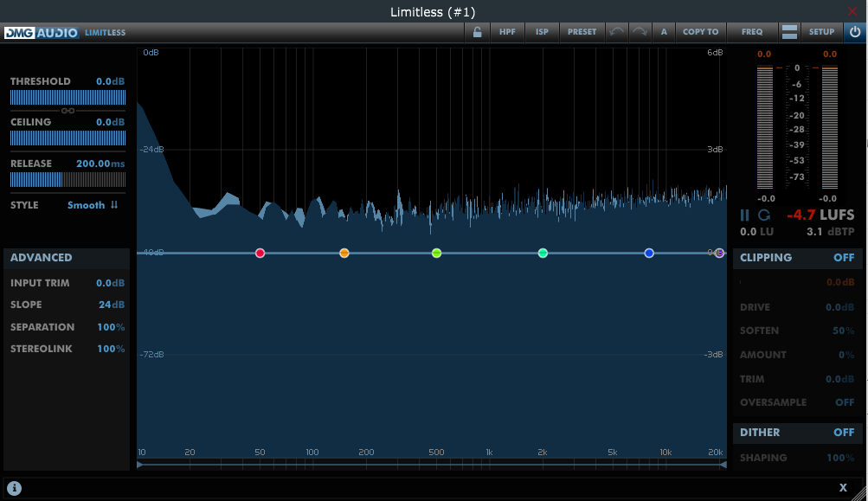
Task: Click the Clipping section label
Action: tap(766, 257)
